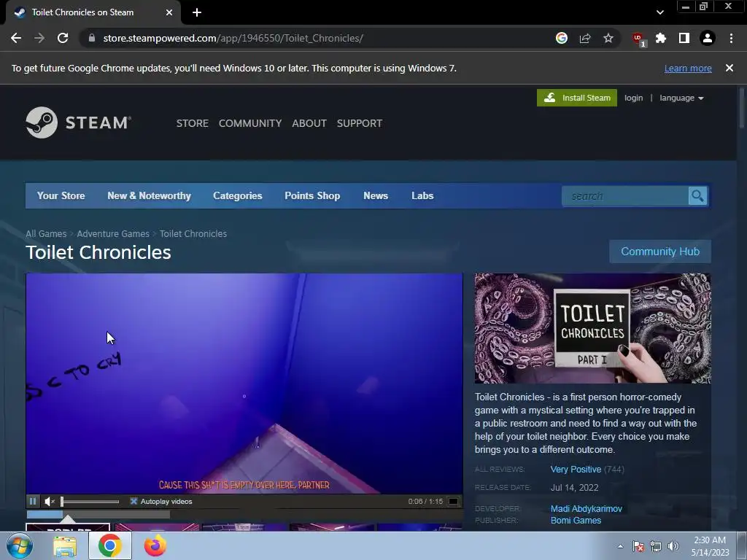Open Windows Start menu
This screenshot has width=747, height=560.
coord(20,545)
